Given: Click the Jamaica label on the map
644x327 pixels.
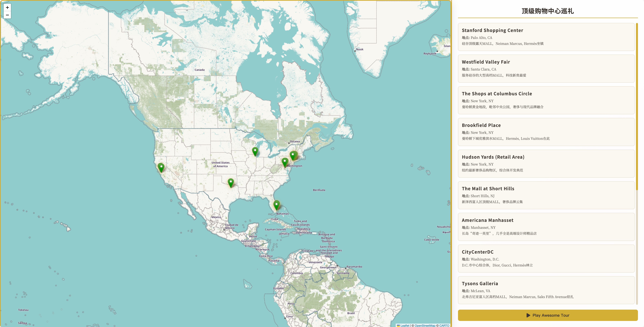Looking at the screenshot, I should pyautogui.click(x=284, y=234).
